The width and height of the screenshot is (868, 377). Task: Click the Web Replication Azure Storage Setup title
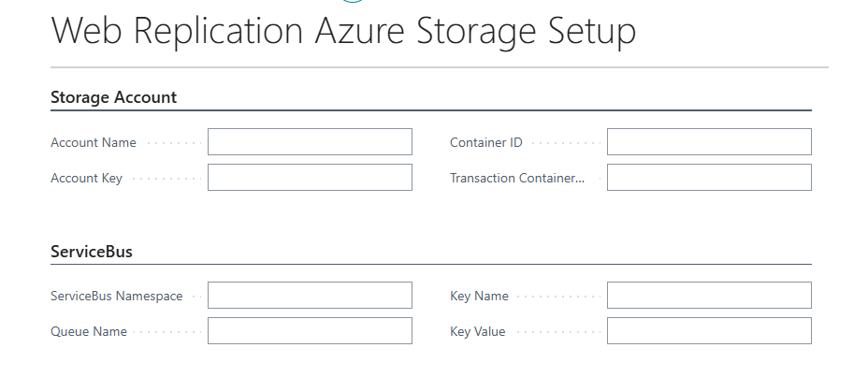coord(343,32)
